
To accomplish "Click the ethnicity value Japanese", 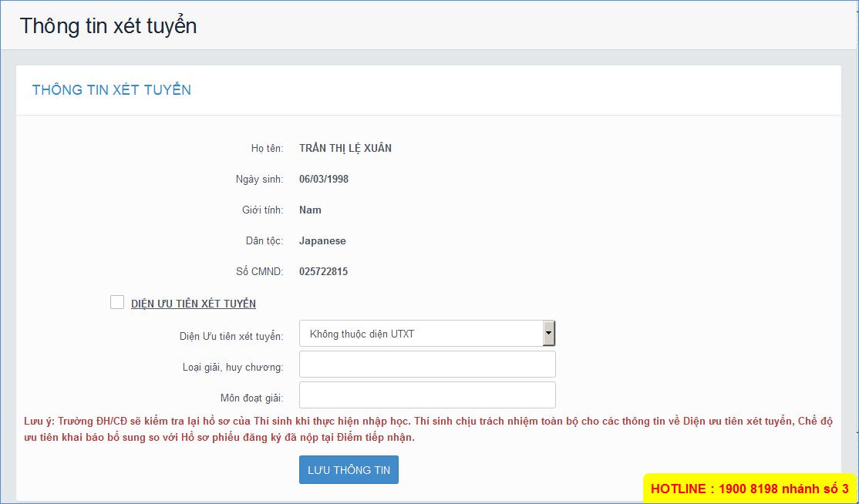I will [x=322, y=240].
